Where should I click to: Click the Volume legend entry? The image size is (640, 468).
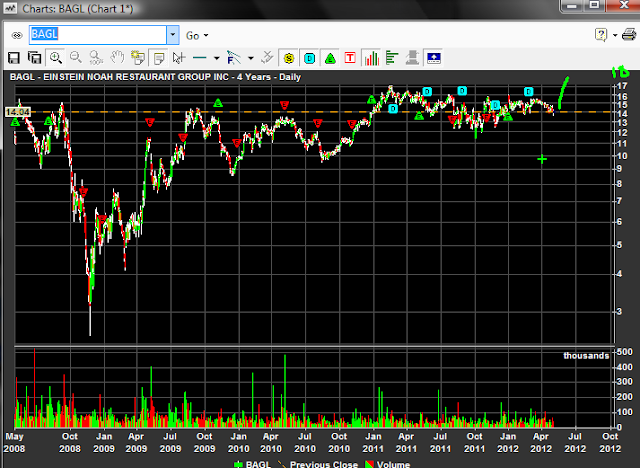click(x=387, y=464)
